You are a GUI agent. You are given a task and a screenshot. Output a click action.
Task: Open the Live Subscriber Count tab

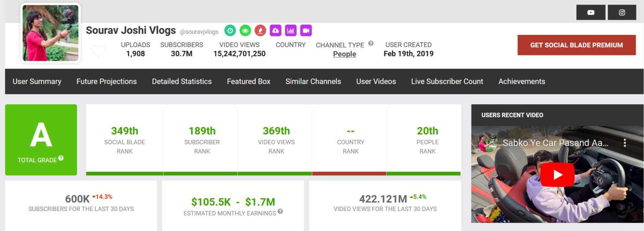click(447, 81)
